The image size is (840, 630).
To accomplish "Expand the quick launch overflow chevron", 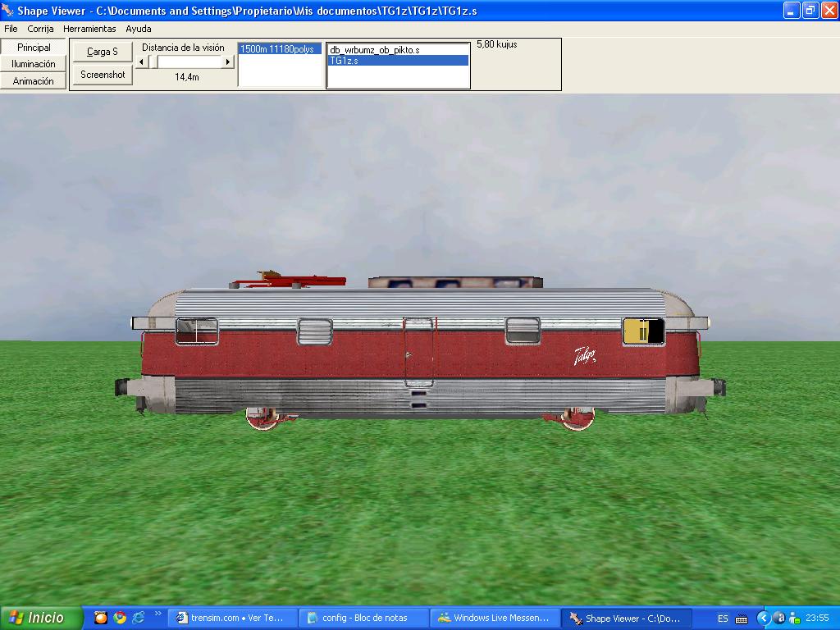I will tap(157, 614).
